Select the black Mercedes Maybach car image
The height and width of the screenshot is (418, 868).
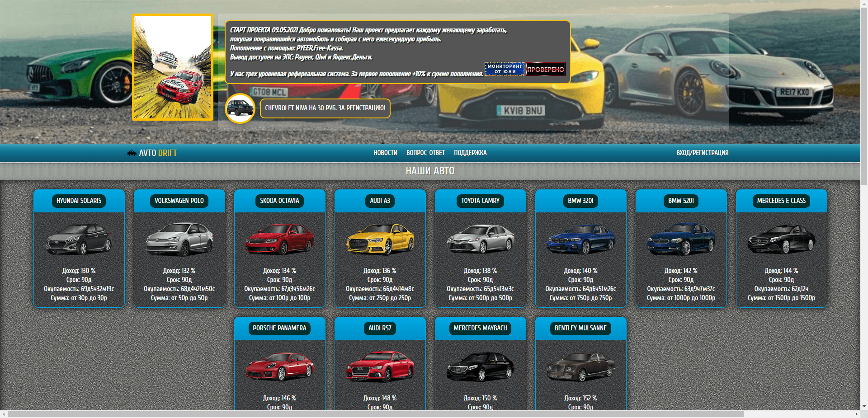coord(480,366)
